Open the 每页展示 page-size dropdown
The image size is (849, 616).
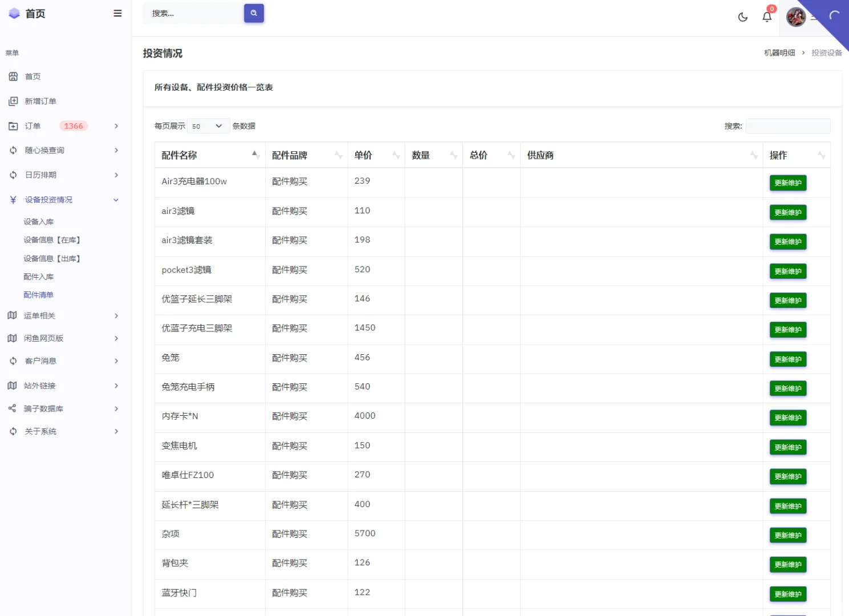click(x=208, y=125)
